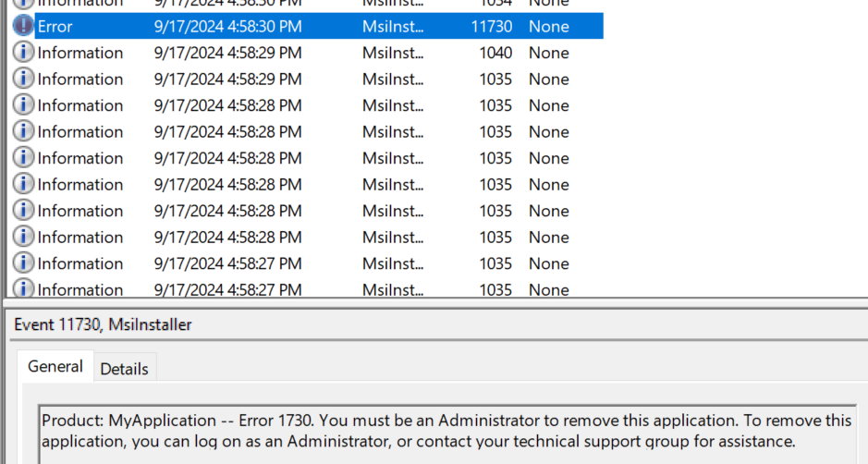
Task: Click the Error row's MsiInst... source cell
Action: (394, 26)
